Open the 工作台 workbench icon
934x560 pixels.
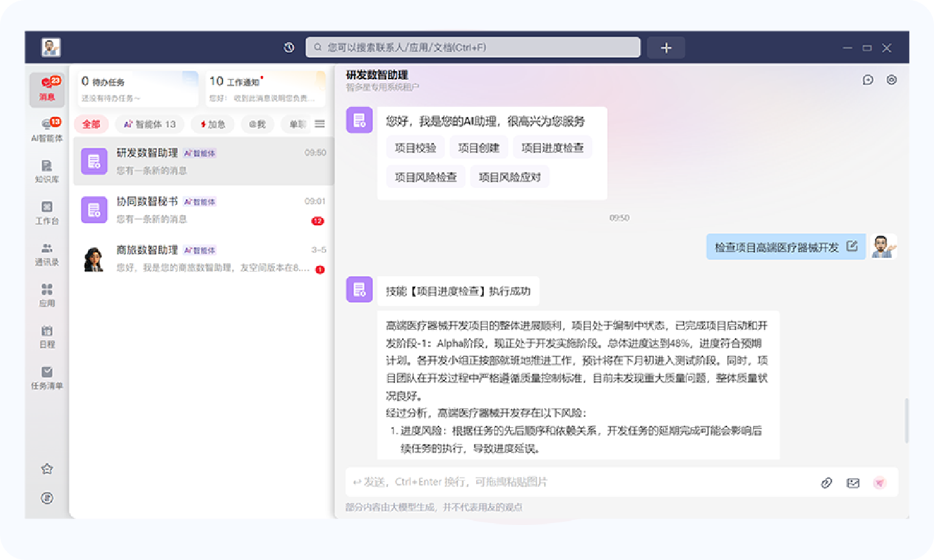[47, 213]
